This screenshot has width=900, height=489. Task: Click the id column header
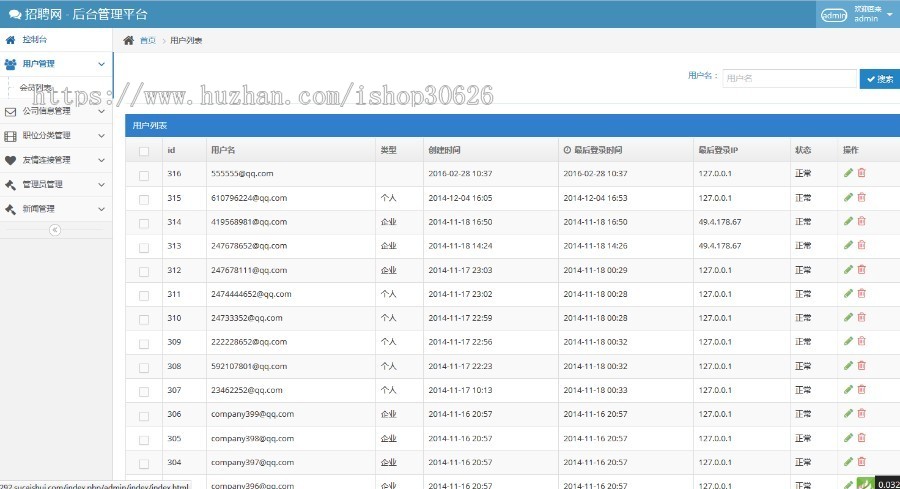point(171,150)
